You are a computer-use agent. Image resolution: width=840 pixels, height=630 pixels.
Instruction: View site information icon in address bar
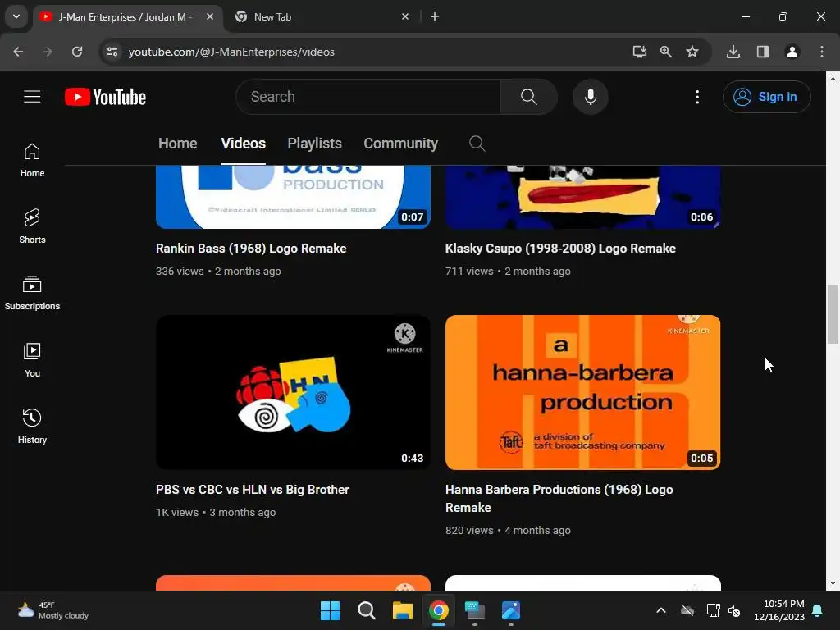coord(112,52)
